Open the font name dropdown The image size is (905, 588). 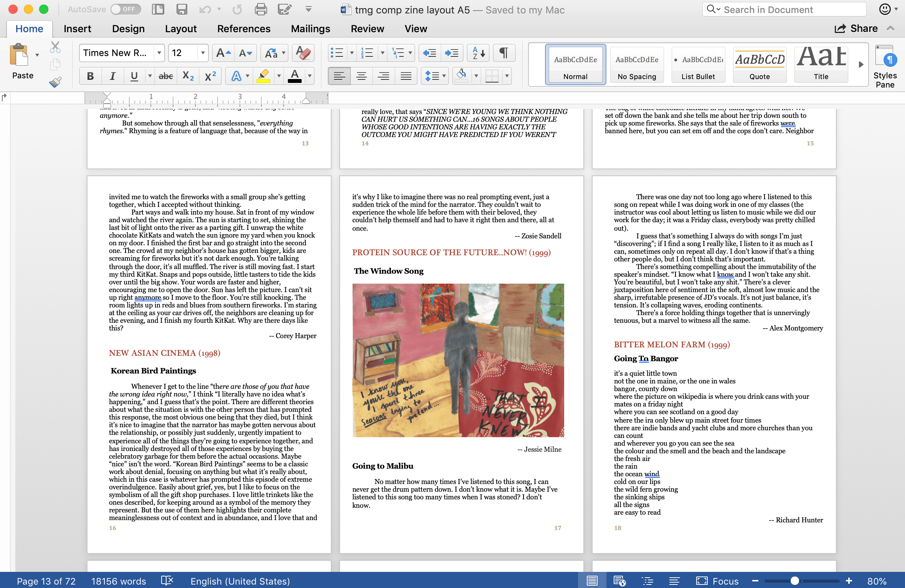coord(159,53)
